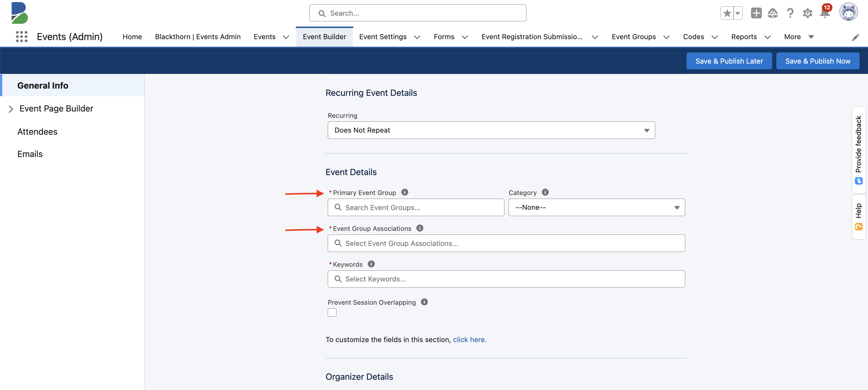Click the Search Event Groups input field
868x390 pixels.
pos(415,207)
